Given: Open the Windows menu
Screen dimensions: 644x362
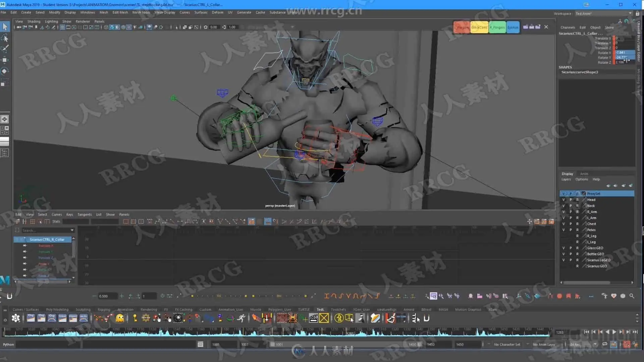Looking at the screenshot, I should (x=88, y=12).
